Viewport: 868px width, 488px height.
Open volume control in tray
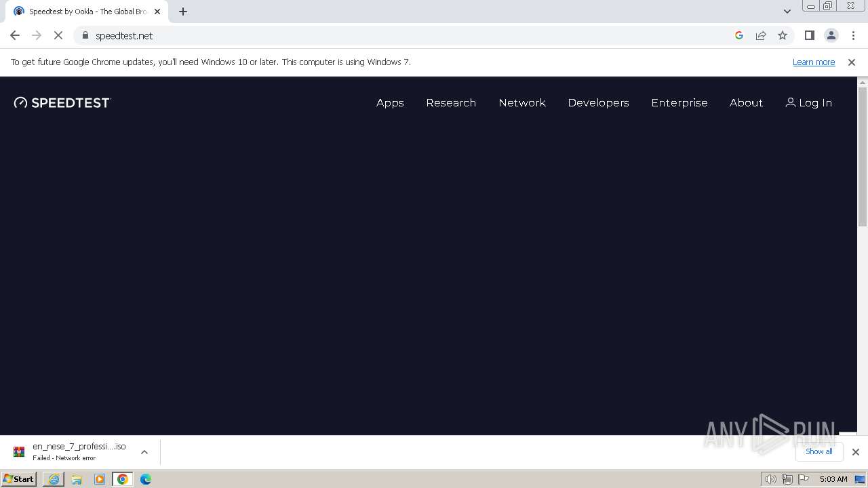[x=770, y=479]
